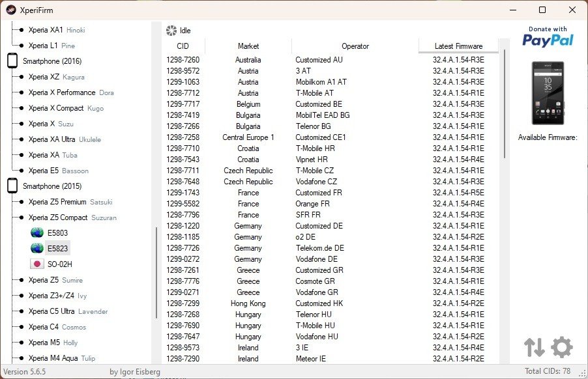Image resolution: width=588 pixels, height=379 pixels.
Task: Select the E5823 globe icon entry
Action: coord(37,248)
